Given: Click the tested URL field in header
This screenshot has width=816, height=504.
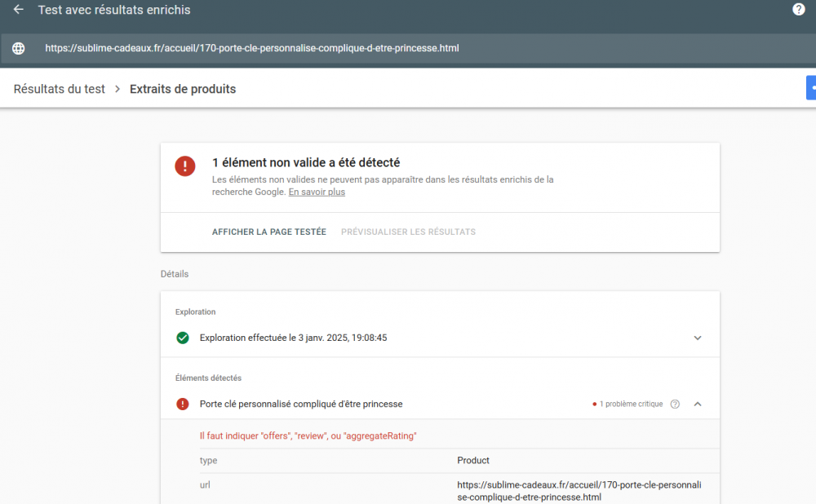Looking at the screenshot, I should [x=252, y=48].
